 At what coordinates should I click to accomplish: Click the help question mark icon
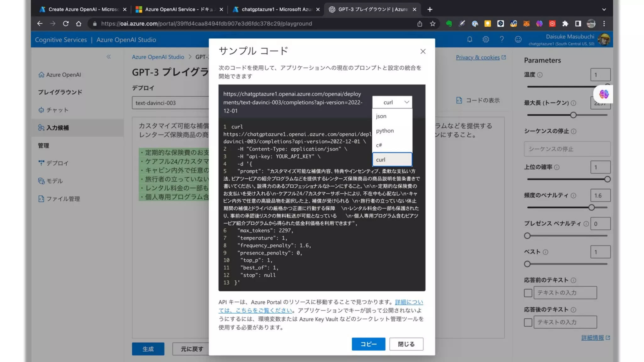coord(502,40)
